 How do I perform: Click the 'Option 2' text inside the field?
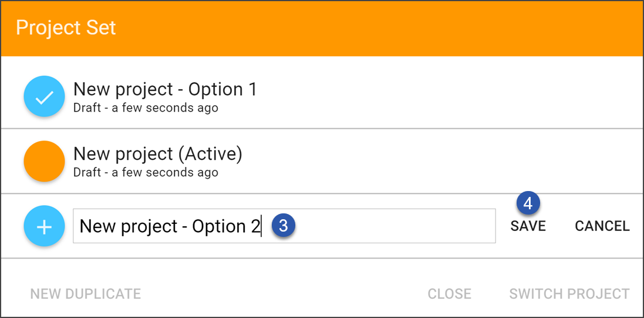pyautogui.click(x=226, y=226)
